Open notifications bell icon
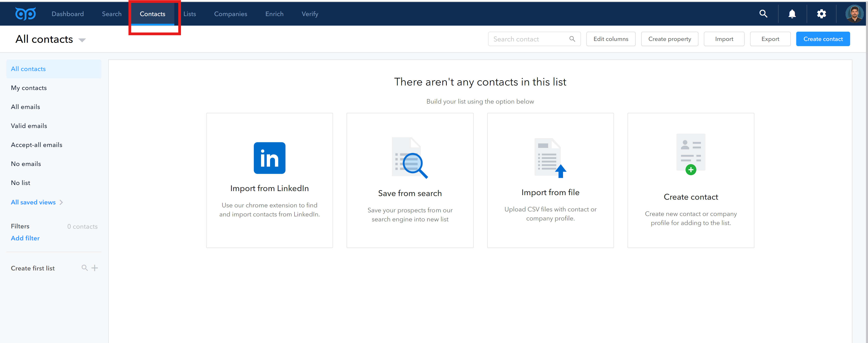The width and height of the screenshot is (868, 343). 792,14
